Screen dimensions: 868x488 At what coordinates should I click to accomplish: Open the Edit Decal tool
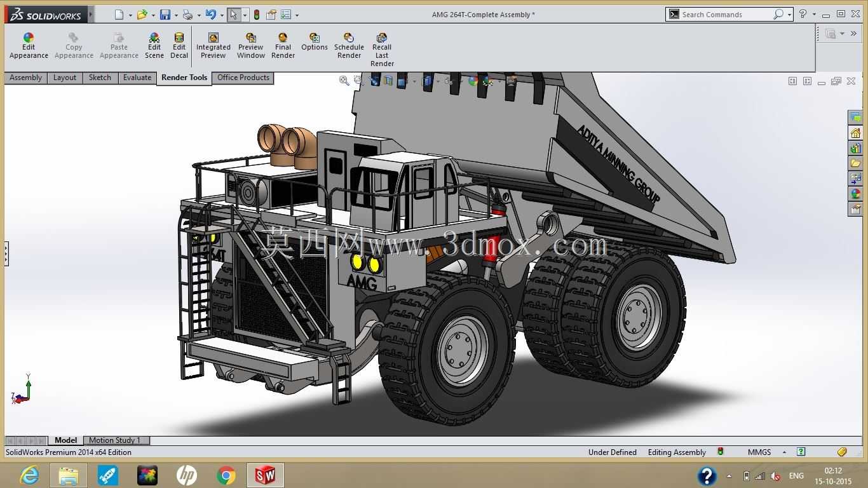(179, 46)
